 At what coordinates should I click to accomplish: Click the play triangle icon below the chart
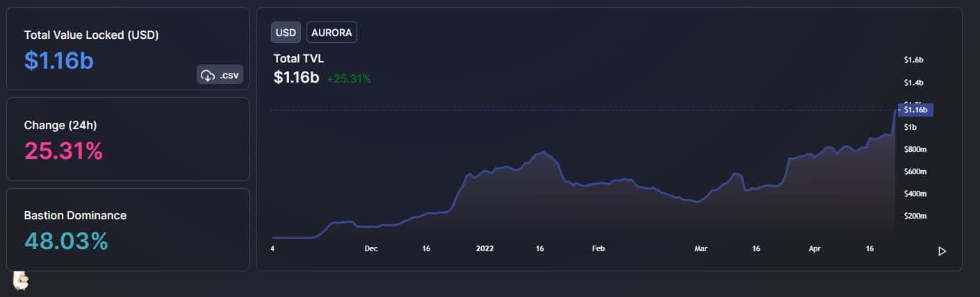click(x=942, y=251)
